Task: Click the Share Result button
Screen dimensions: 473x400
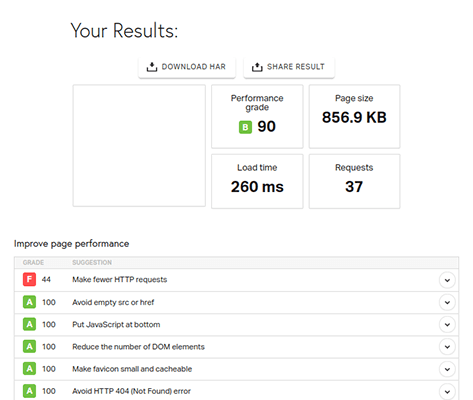Action: [289, 67]
